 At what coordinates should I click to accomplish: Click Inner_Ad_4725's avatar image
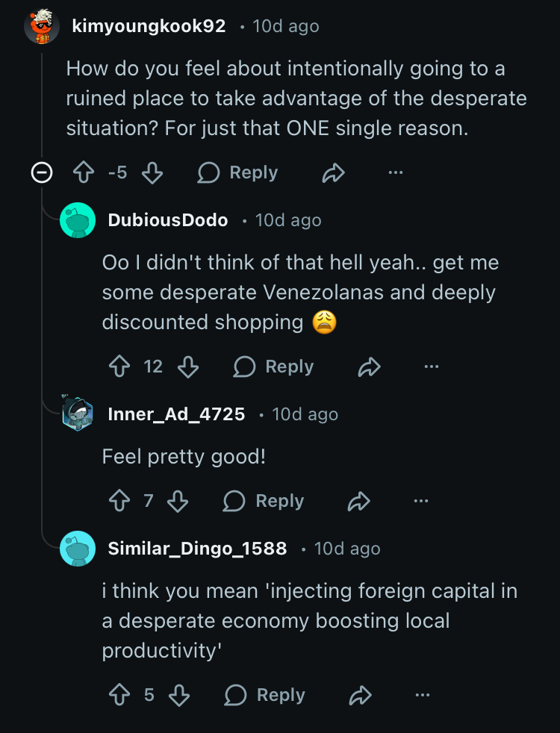[x=78, y=414]
